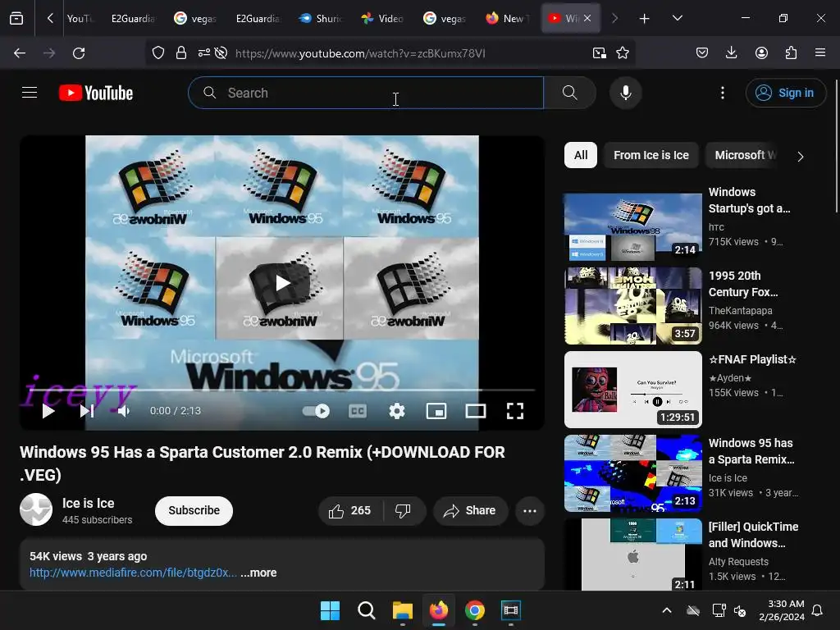Screen dimensions: 840x630
Task: Open player settings gear
Action: [x=396, y=411]
